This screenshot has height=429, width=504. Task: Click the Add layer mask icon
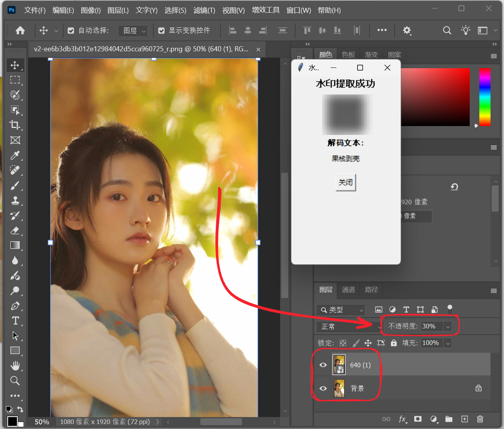coord(418,419)
